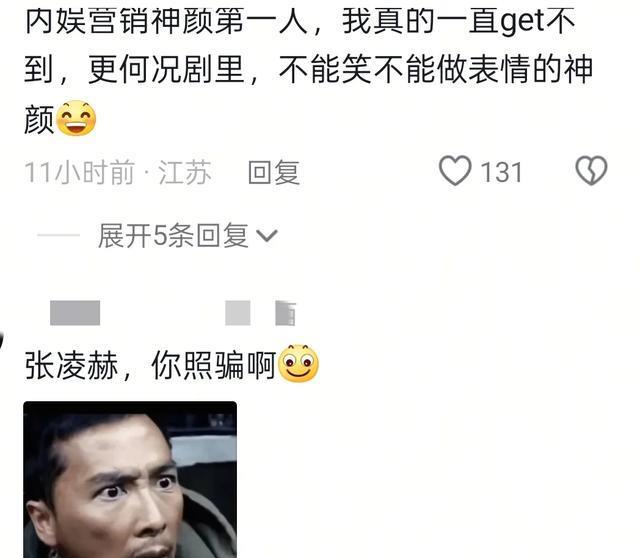Expand 展开5条回复 replies
Viewport: 640px width, 558px height.
pos(187,236)
